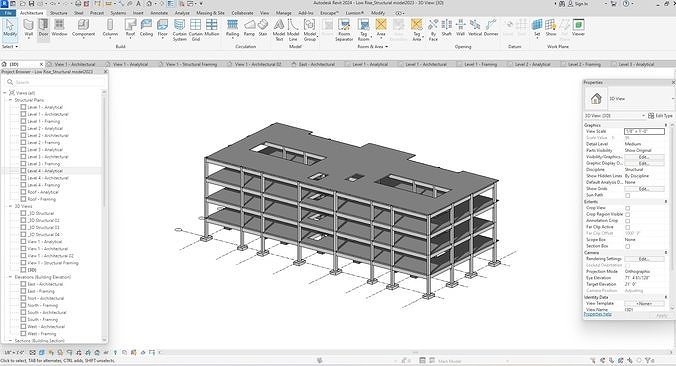
Task: Click Edit for Rendering Settings
Action: click(x=644, y=259)
